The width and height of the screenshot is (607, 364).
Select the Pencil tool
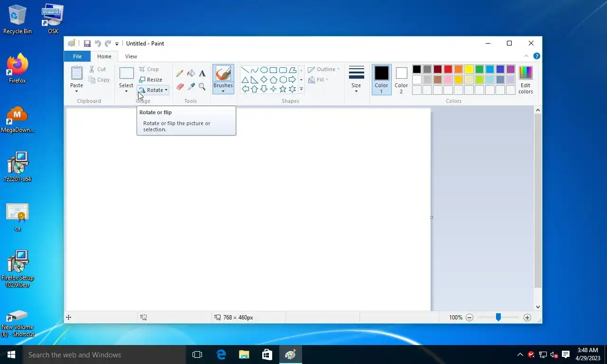180,73
